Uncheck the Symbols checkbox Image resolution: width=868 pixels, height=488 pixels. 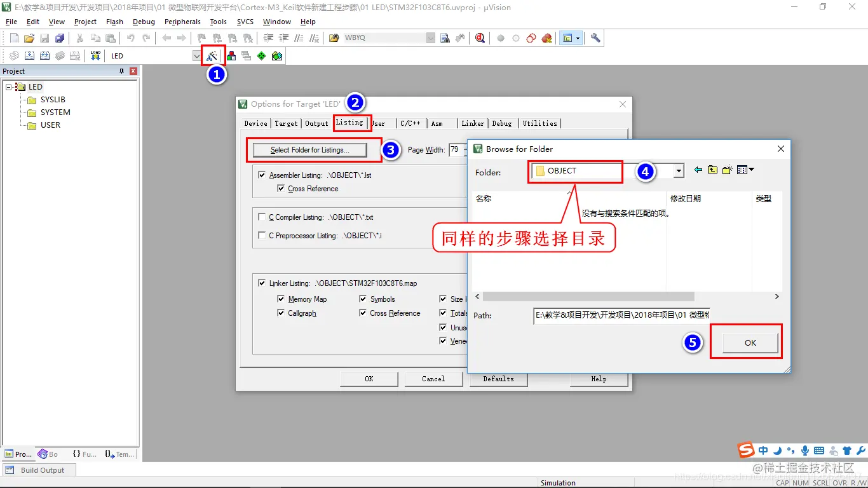[x=363, y=299]
